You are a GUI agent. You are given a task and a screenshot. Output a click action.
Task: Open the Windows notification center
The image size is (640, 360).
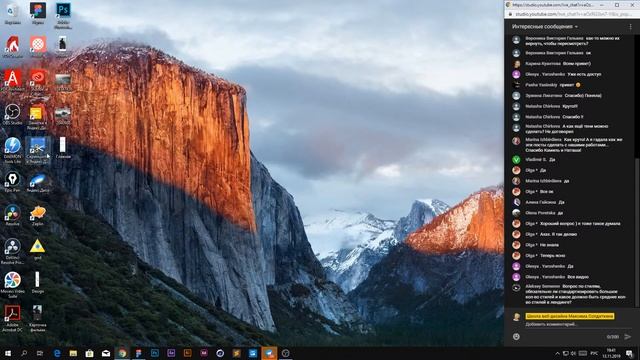(x=630, y=353)
